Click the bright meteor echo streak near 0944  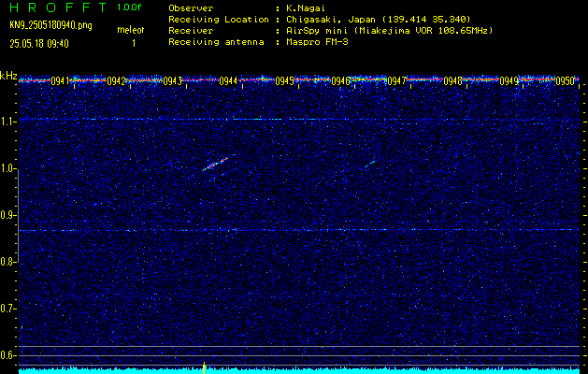(x=215, y=164)
